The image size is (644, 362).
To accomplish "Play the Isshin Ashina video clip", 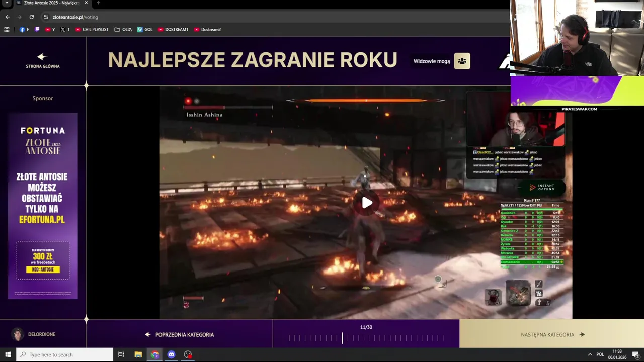I will click(x=367, y=203).
